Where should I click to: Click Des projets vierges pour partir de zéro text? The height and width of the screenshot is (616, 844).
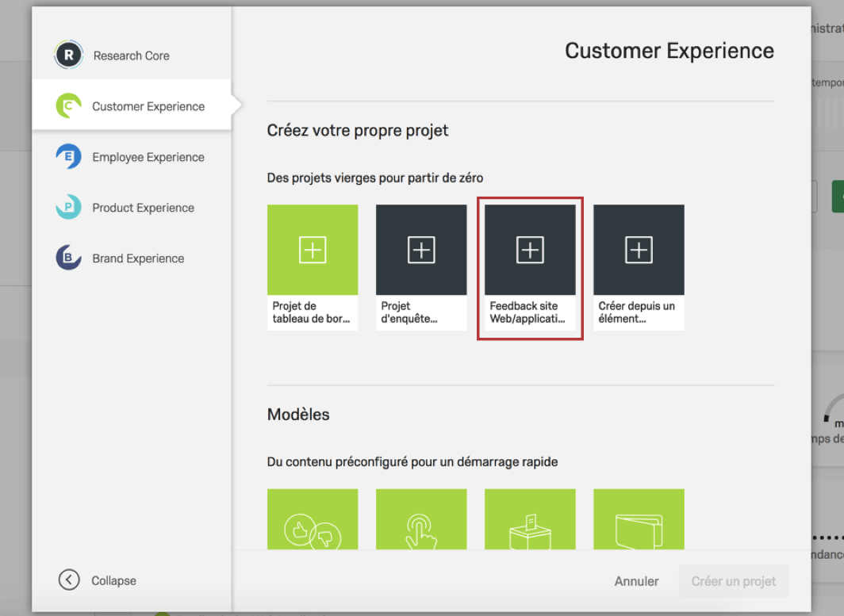point(375,178)
